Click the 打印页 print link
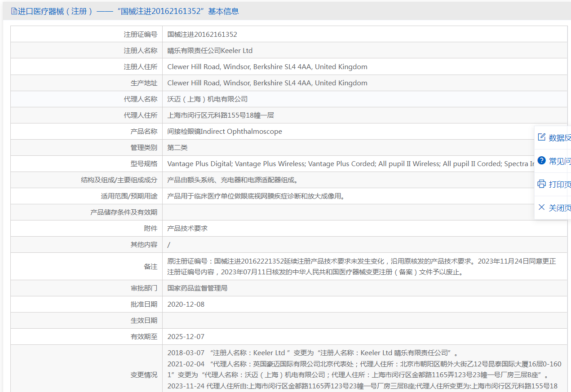The image size is (571, 392). tap(560, 185)
